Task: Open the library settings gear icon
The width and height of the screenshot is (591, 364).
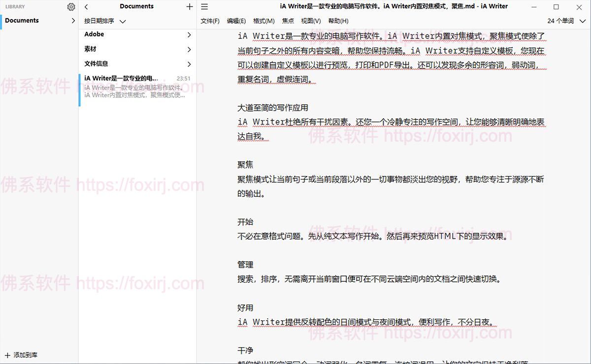Action: [x=71, y=7]
